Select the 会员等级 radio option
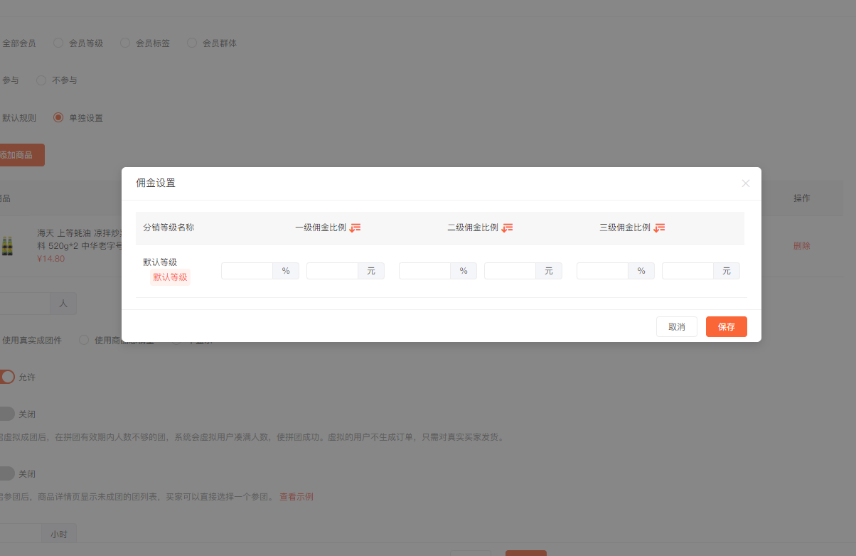 [x=78, y=43]
